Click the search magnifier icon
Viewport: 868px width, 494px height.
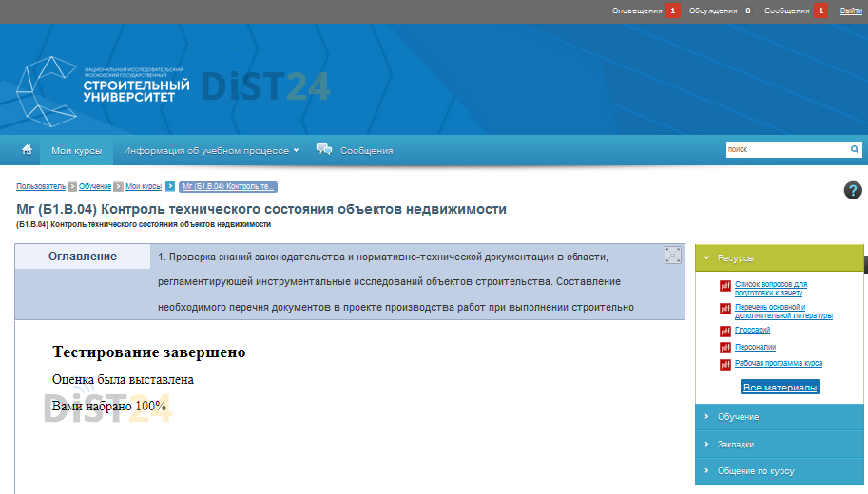(x=855, y=150)
